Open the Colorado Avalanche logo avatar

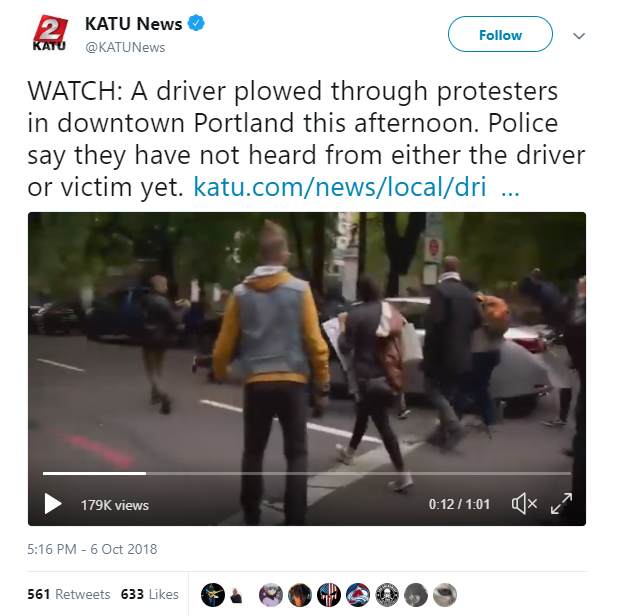pos(358,595)
